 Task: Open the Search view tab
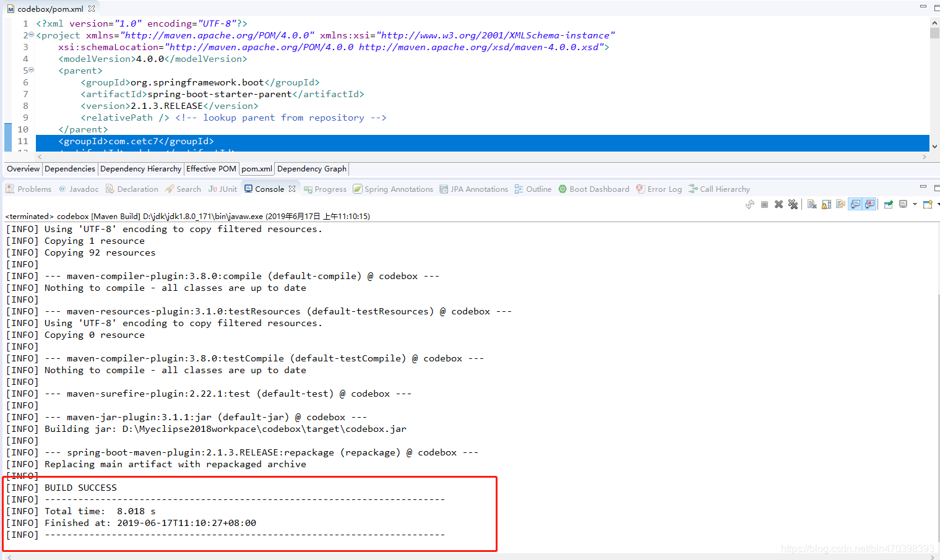pos(183,189)
